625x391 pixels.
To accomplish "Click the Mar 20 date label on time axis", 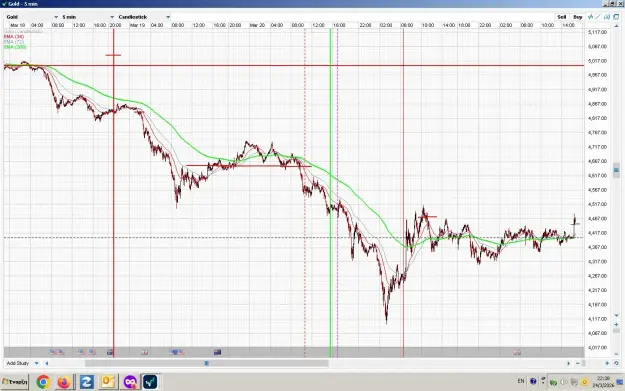I will [x=257, y=25].
